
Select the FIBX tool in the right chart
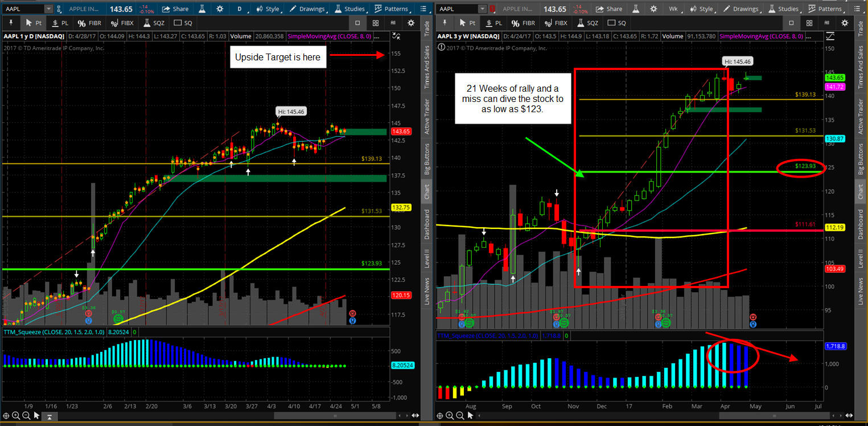[556, 23]
